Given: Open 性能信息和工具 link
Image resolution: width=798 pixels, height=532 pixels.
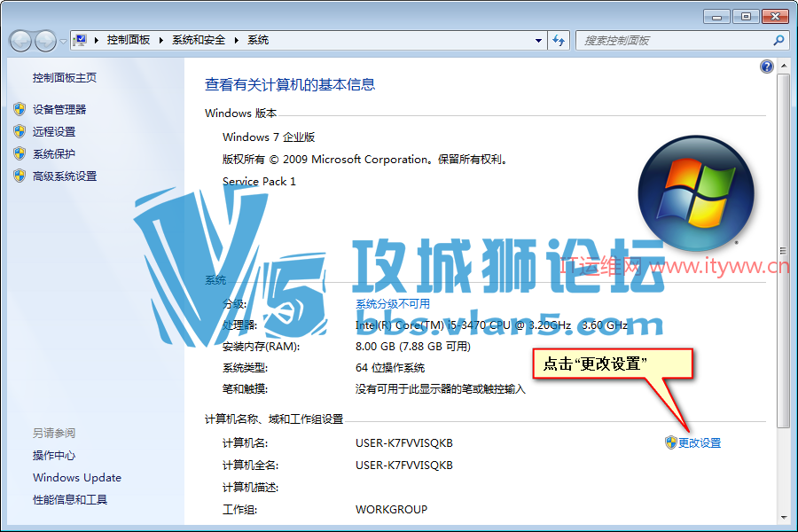Looking at the screenshot, I should (70, 499).
